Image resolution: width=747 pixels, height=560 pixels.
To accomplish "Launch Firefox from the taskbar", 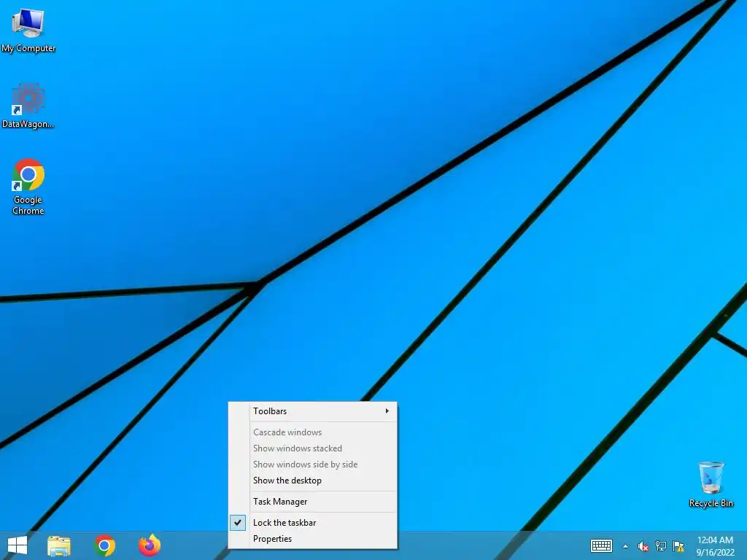I will click(150, 545).
